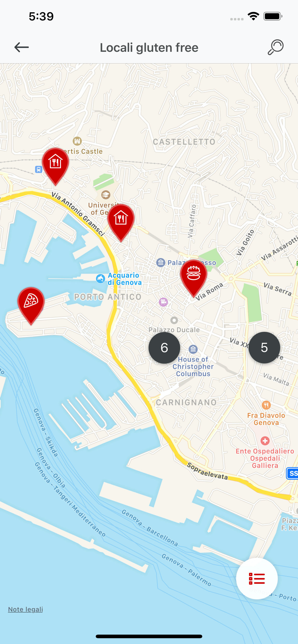Tap the train station icon near left edge
Viewport: 298px width, 644px height.
click(38, 169)
